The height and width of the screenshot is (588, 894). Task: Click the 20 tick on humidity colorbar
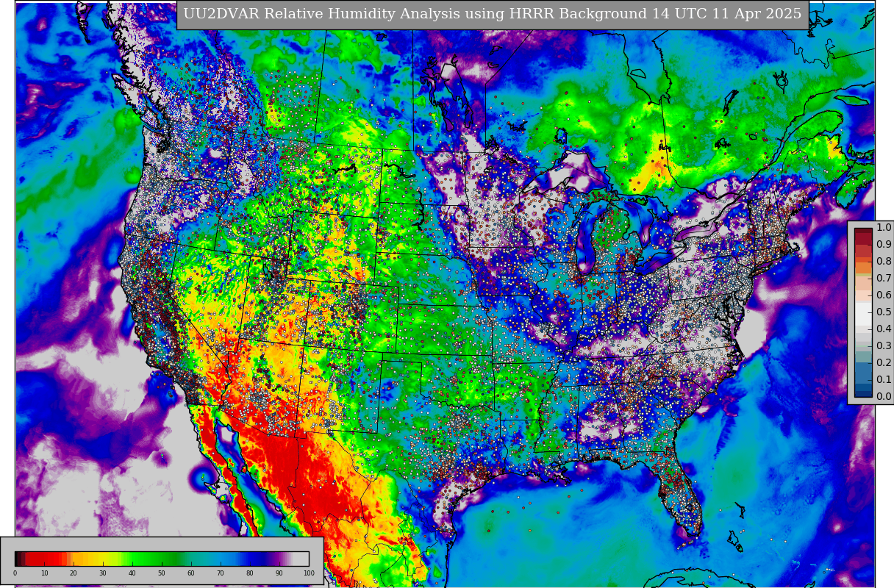pyautogui.click(x=74, y=573)
